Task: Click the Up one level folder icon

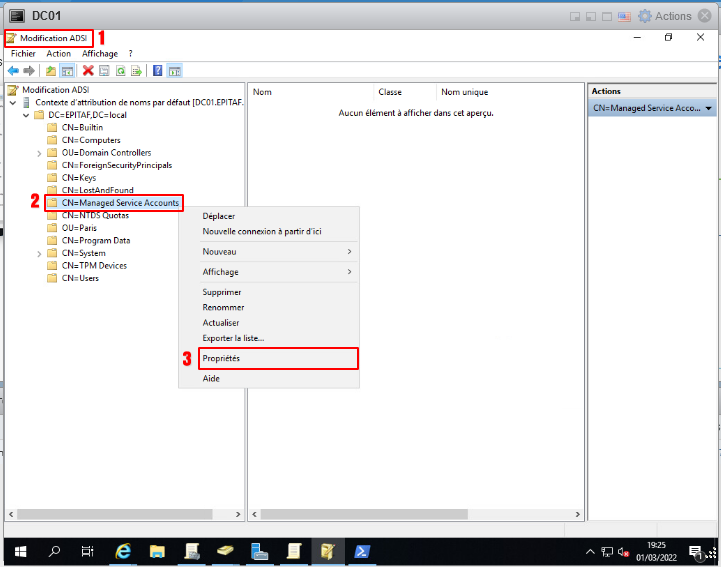Action: [x=51, y=71]
